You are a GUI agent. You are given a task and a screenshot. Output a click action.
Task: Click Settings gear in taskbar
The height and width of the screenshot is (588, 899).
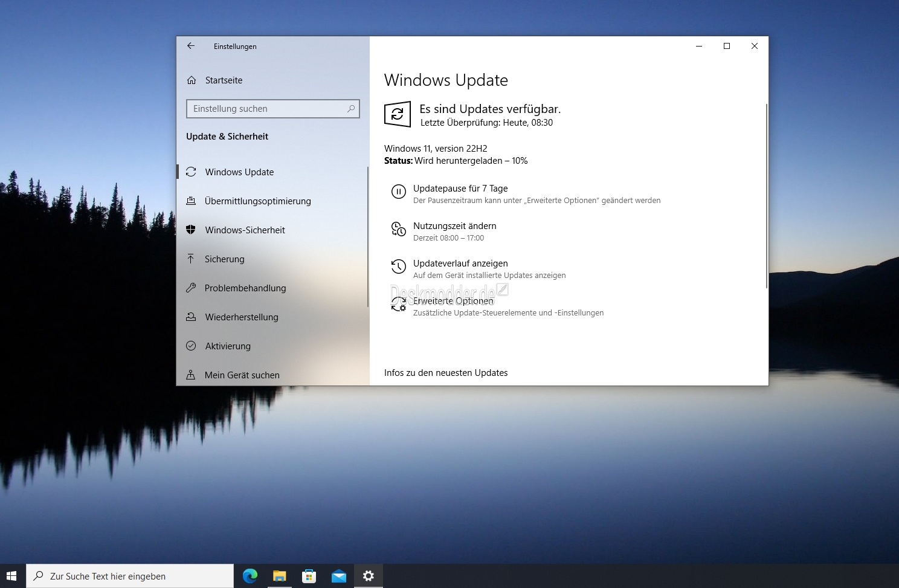tap(369, 576)
